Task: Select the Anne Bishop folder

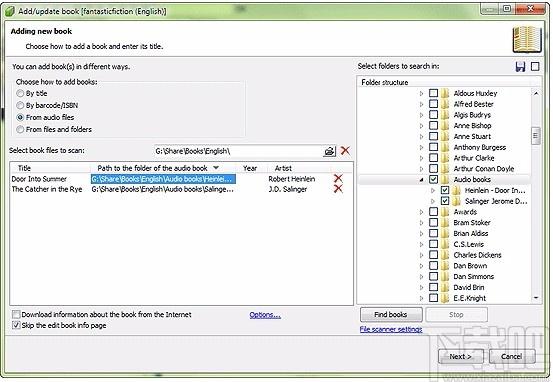Action: (472, 126)
